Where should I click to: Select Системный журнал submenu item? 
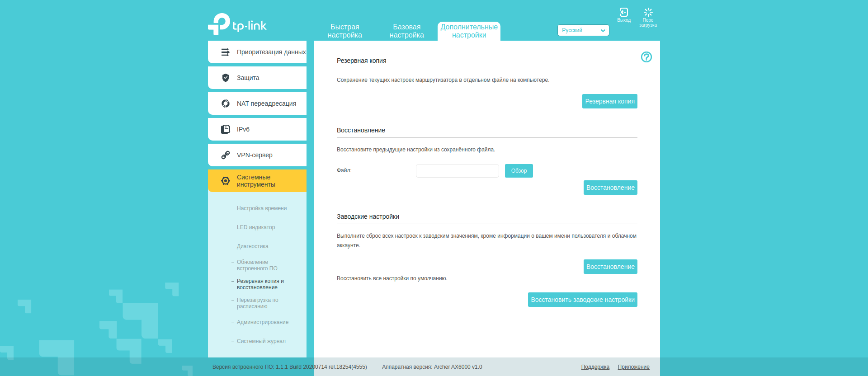261,341
